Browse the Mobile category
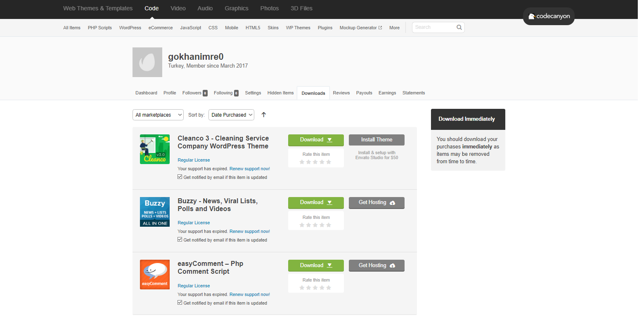This screenshot has height=317, width=644. click(232, 28)
